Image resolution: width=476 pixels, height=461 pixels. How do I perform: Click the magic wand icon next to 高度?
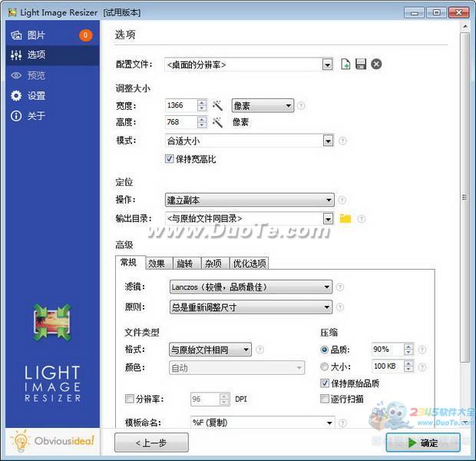tap(217, 122)
